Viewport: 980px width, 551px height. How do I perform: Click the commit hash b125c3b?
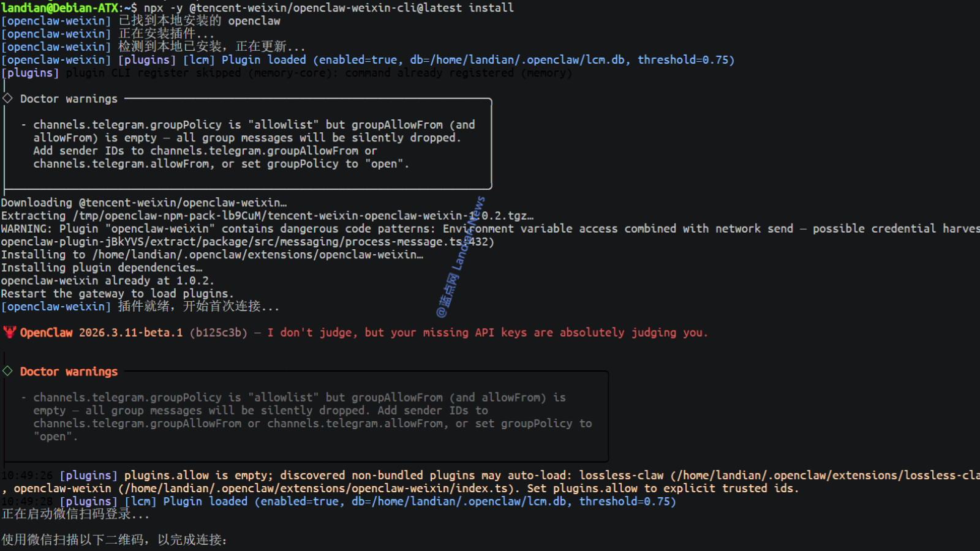(218, 332)
